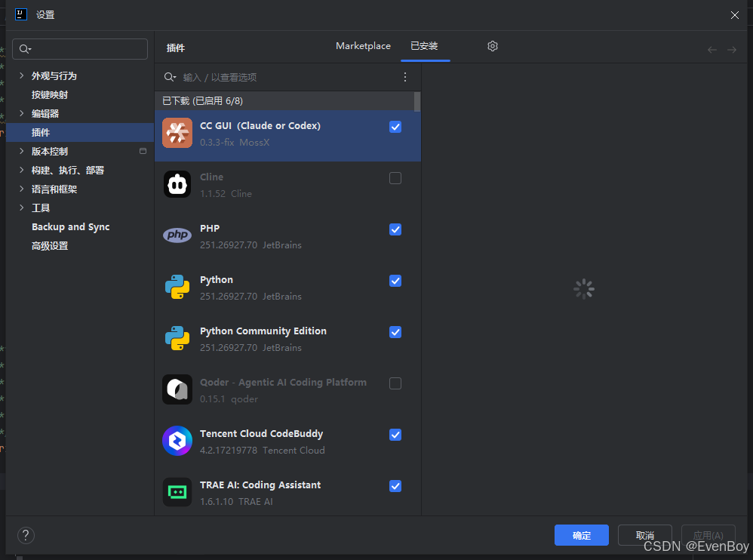Click the IntelliJ logo in title bar
The image size is (753, 560).
[21, 14]
